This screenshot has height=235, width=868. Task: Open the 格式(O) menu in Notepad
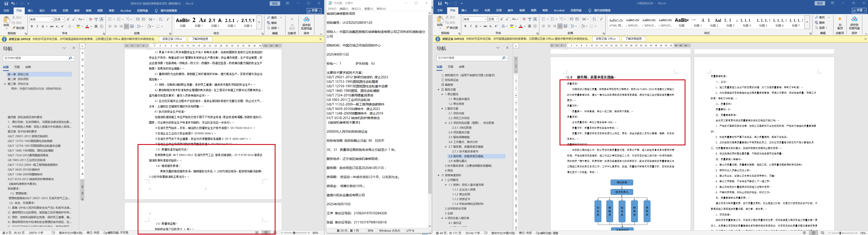[x=356, y=9]
